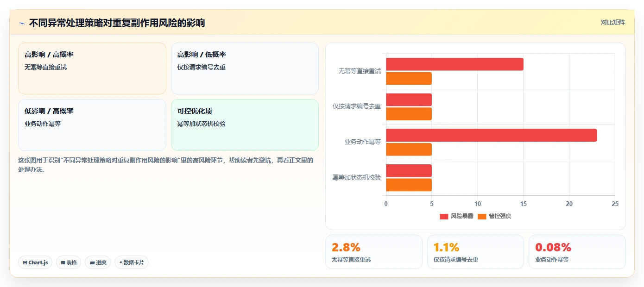
Task: Click the 低影响 / 高概率 heading
Action: [49, 111]
